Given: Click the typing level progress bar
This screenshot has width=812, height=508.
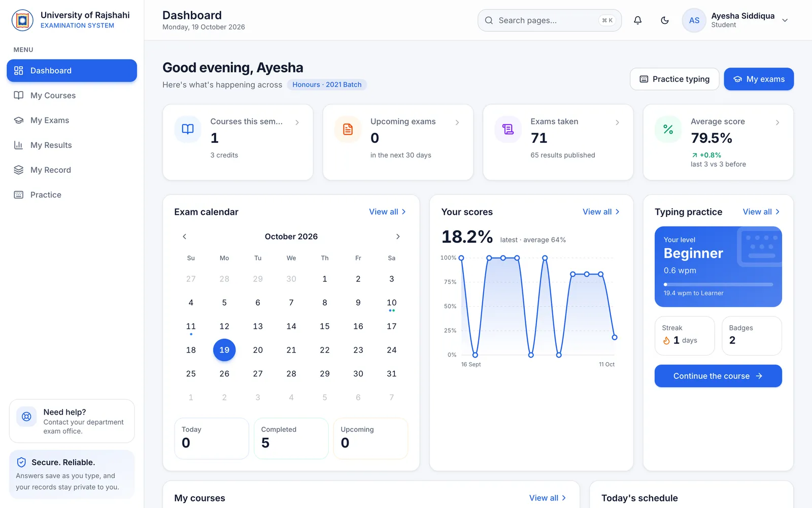Looking at the screenshot, I should tap(718, 284).
